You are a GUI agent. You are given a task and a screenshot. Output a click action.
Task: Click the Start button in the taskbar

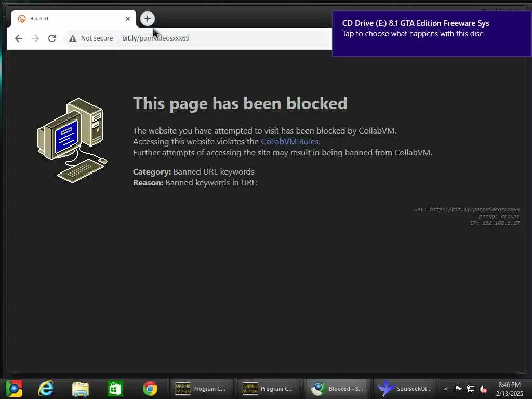tap(14, 389)
